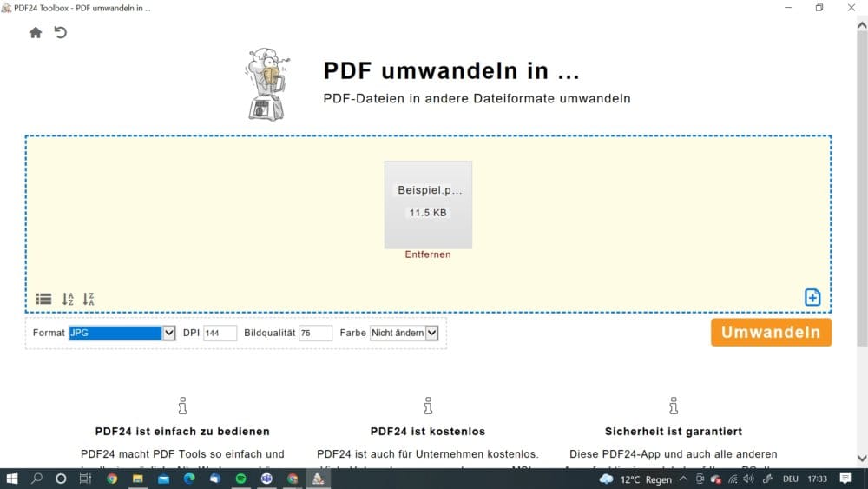Open Cortana circle icon in taskbar
Viewport: 868px width, 489px height.
[x=61, y=479]
